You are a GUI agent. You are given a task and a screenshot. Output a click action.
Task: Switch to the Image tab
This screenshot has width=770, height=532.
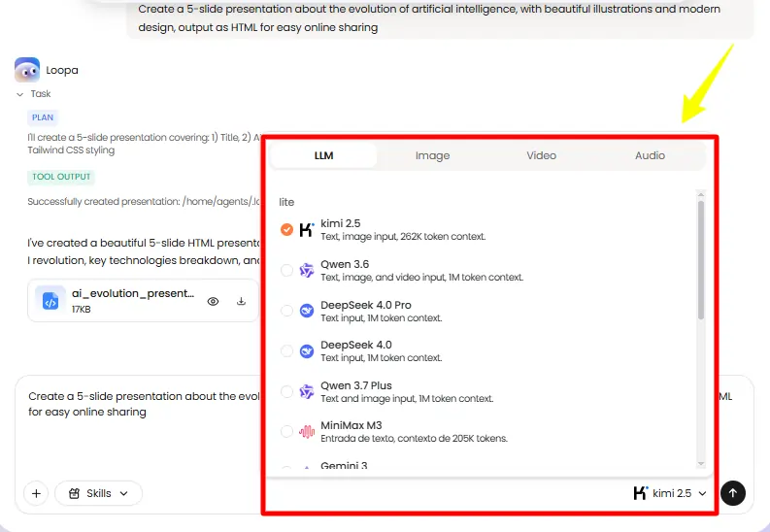(432, 155)
